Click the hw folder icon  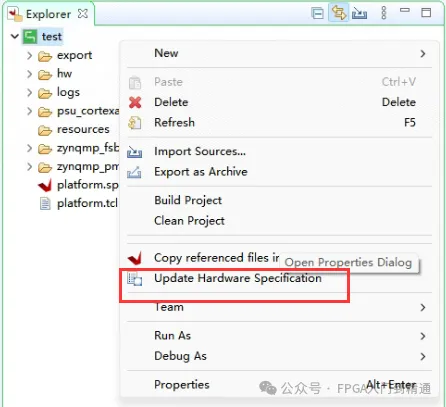pos(45,75)
